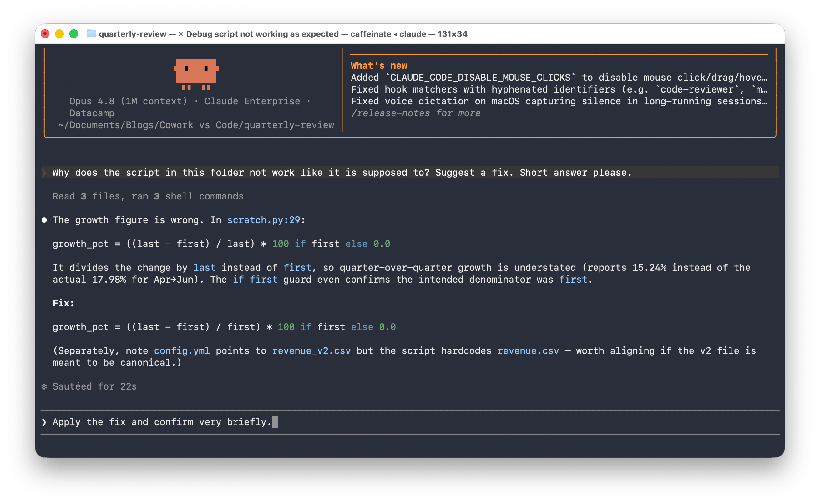Click the 'Read 3 files, ran 3 shell commands' summary

coord(148,196)
